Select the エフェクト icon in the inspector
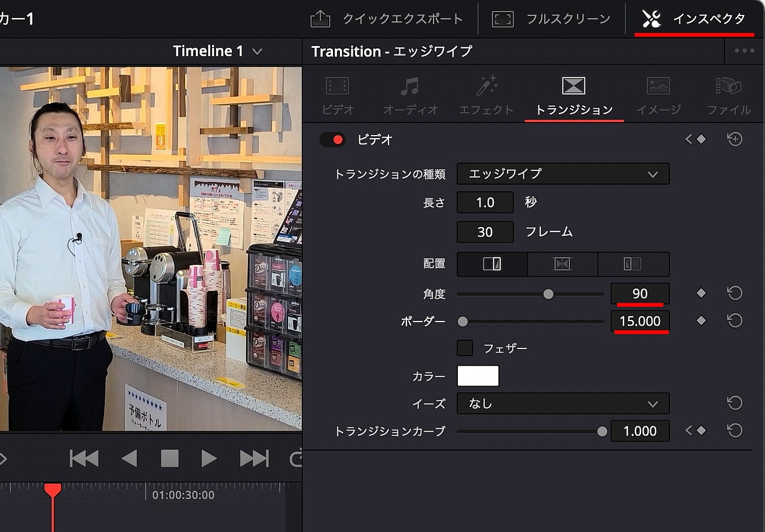 point(486,94)
